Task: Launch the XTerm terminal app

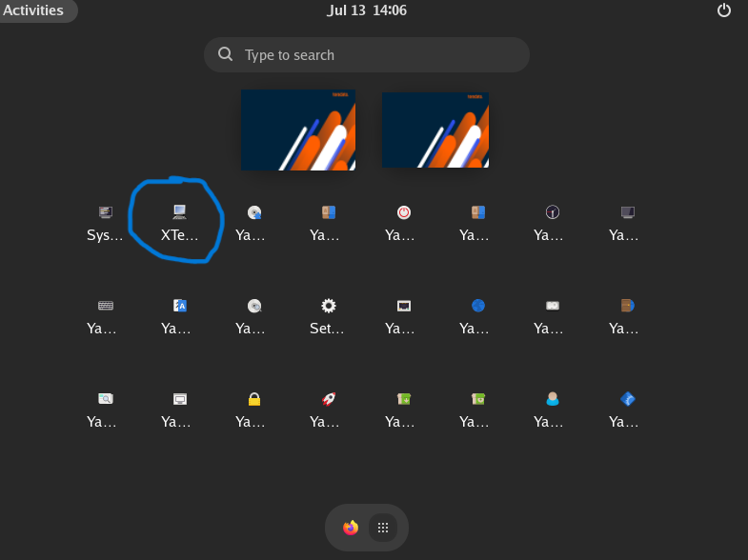Action: click(179, 223)
